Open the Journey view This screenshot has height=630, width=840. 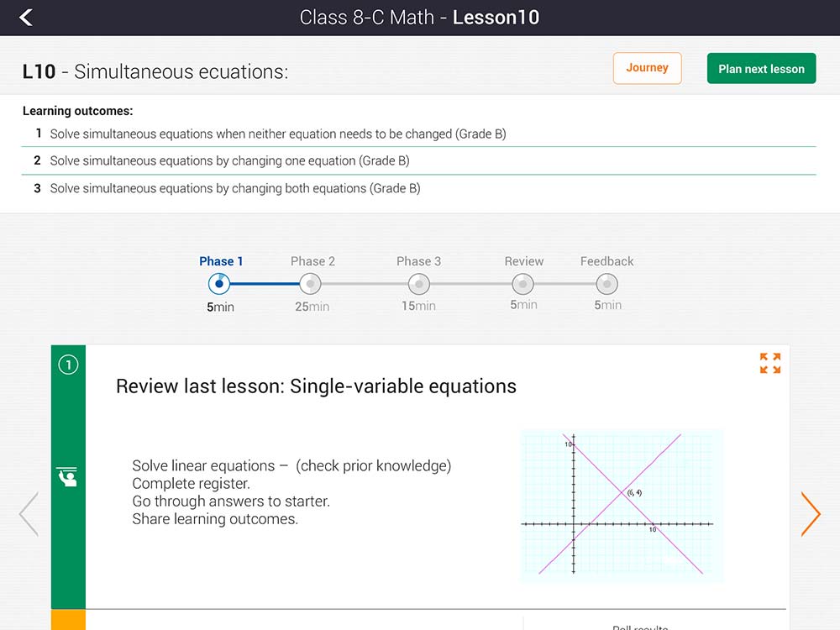647,68
